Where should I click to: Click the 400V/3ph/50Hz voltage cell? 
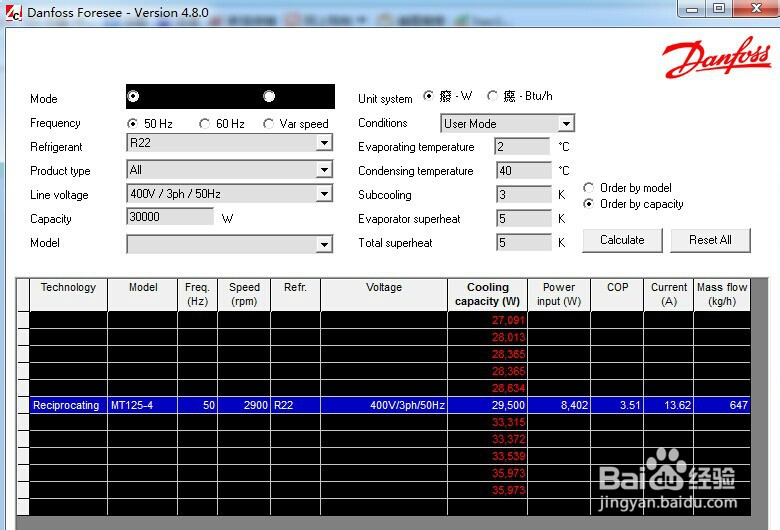click(x=384, y=405)
